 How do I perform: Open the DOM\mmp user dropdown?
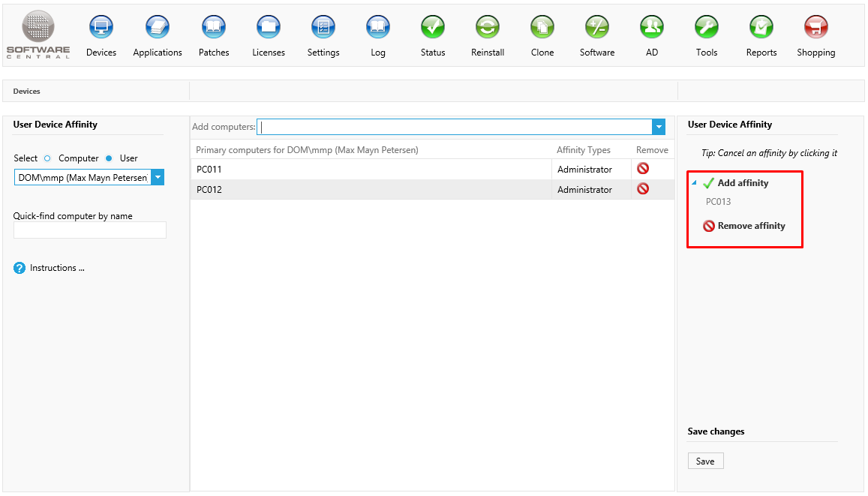[x=158, y=178]
